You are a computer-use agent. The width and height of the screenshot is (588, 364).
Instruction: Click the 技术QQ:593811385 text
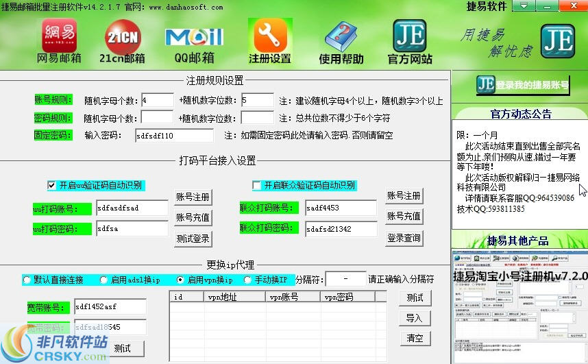(491, 209)
